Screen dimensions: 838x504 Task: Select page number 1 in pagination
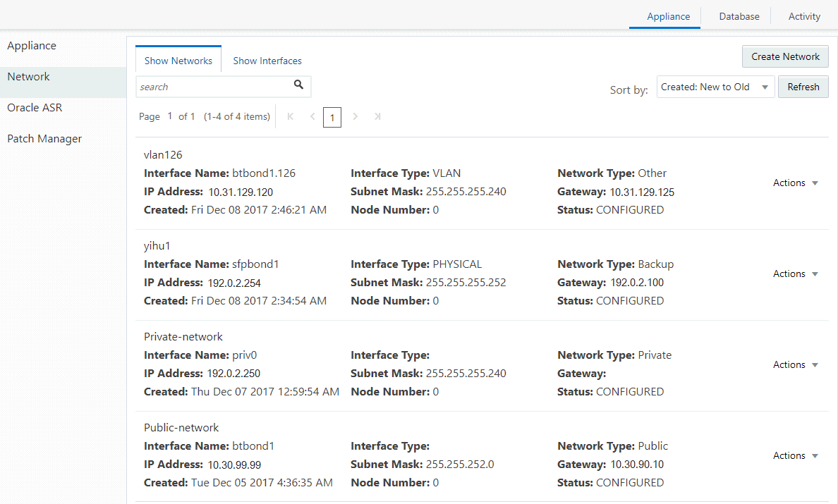332,117
